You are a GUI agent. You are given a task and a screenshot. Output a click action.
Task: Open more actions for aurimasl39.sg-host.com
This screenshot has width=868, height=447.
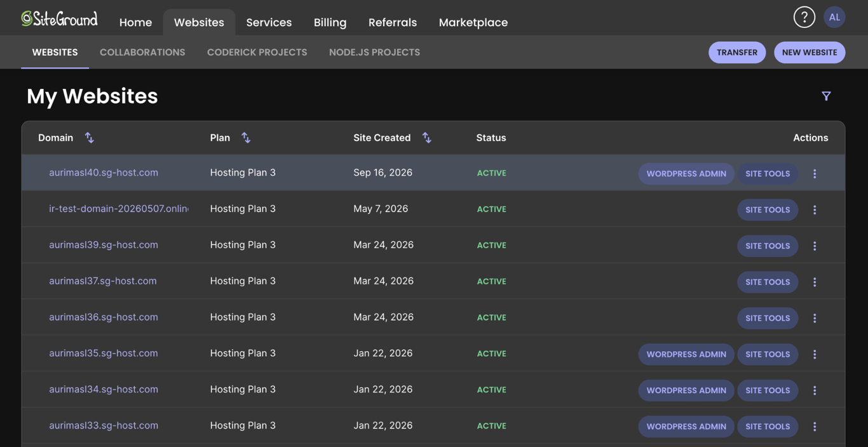[815, 246]
